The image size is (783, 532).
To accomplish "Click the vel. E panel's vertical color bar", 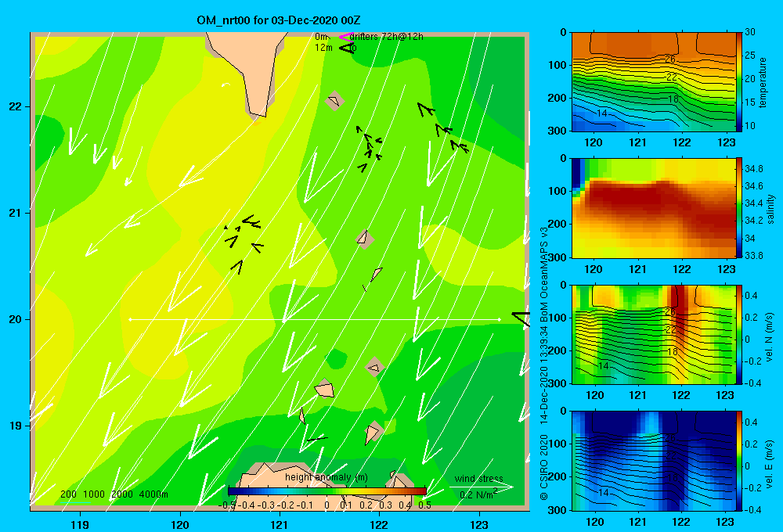I will [739, 461].
